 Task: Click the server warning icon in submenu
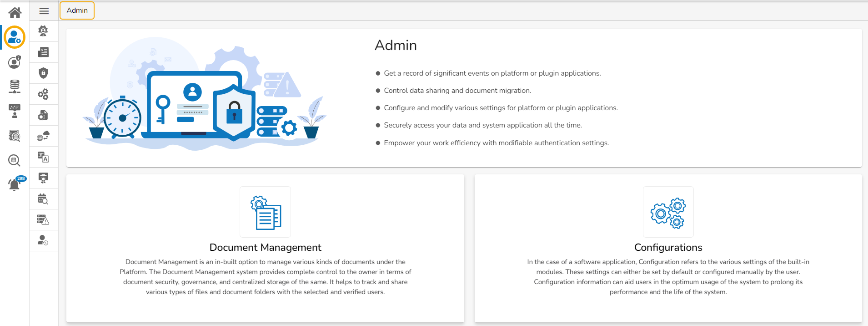tap(43, 220)
